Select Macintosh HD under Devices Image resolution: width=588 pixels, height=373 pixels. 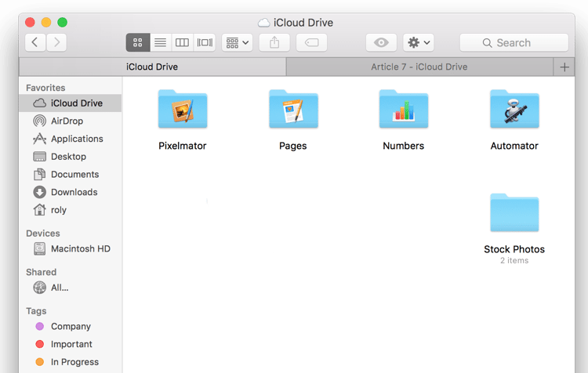(70, 248)
